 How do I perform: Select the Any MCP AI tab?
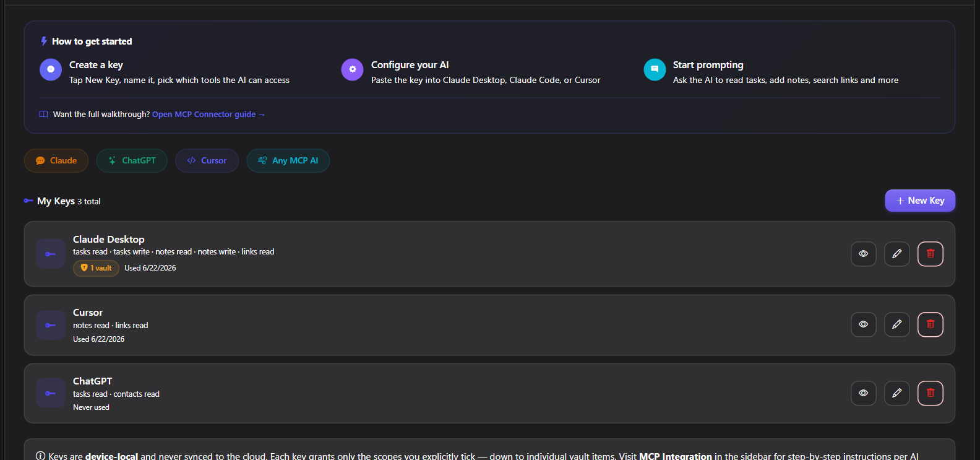pos(288,160)
